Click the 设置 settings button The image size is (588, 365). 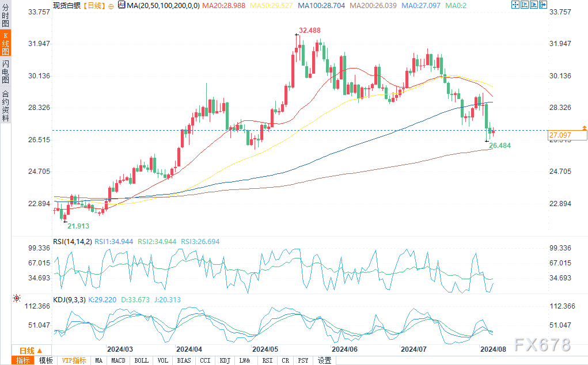click(325, 360)
